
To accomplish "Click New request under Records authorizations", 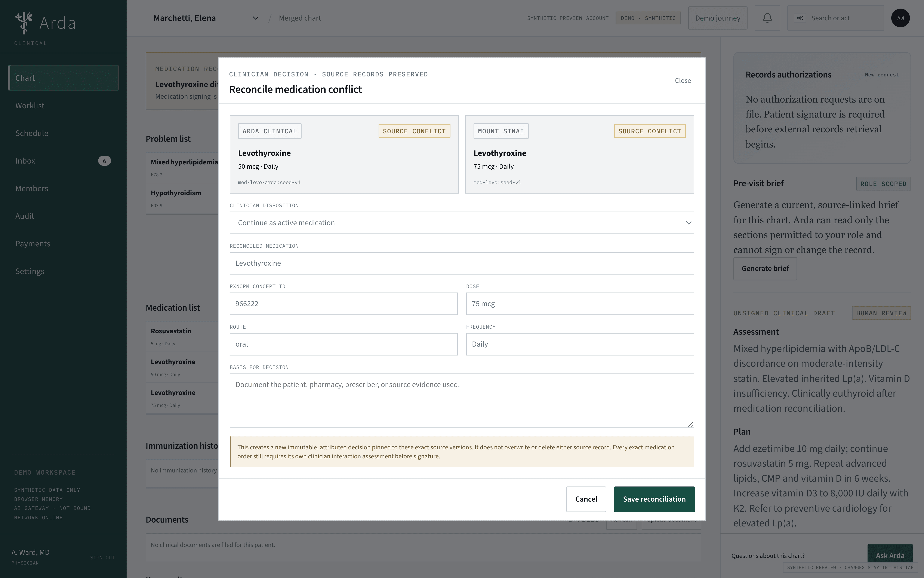I will [882, 75].
